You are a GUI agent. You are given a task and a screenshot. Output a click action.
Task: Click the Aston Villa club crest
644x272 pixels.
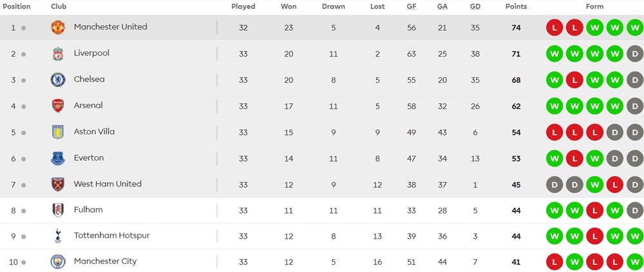click(58, 132)
